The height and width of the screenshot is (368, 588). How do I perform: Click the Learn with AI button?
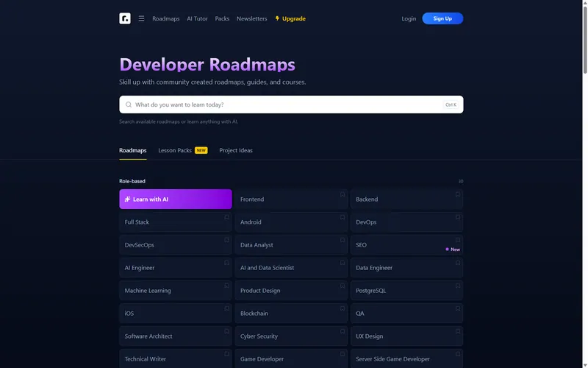coord(176,199)
